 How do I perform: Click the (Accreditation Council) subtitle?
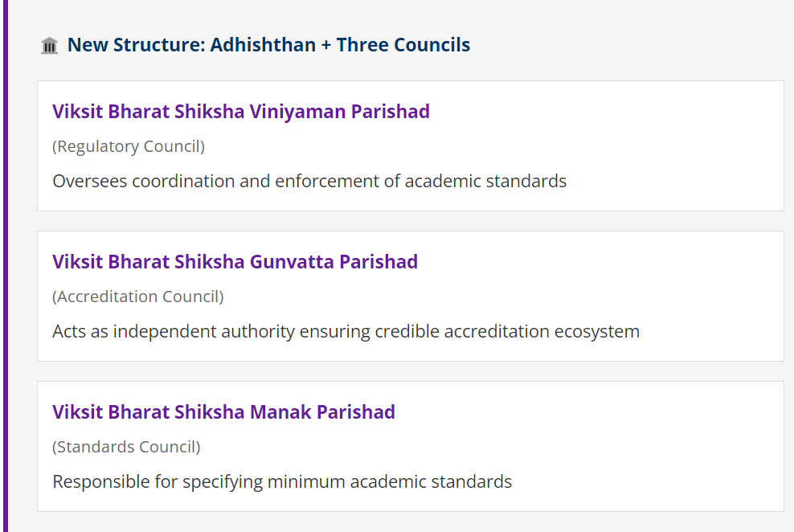tap(138, 297)
